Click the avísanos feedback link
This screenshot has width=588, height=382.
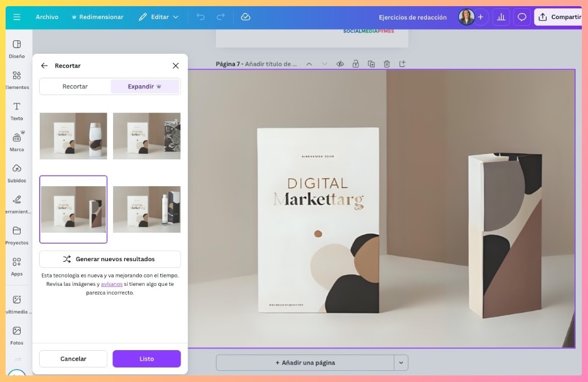111,284
